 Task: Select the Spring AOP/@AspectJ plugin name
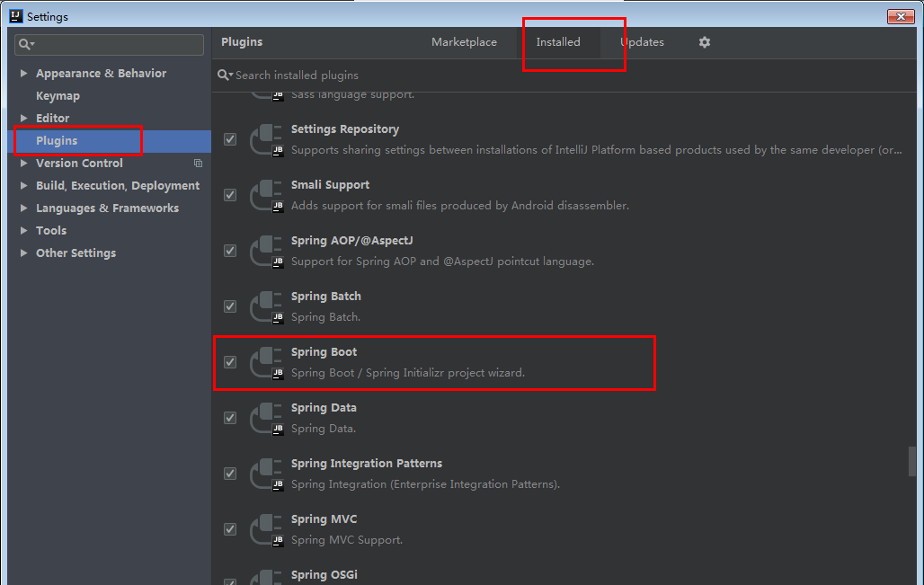click(351, 240)
